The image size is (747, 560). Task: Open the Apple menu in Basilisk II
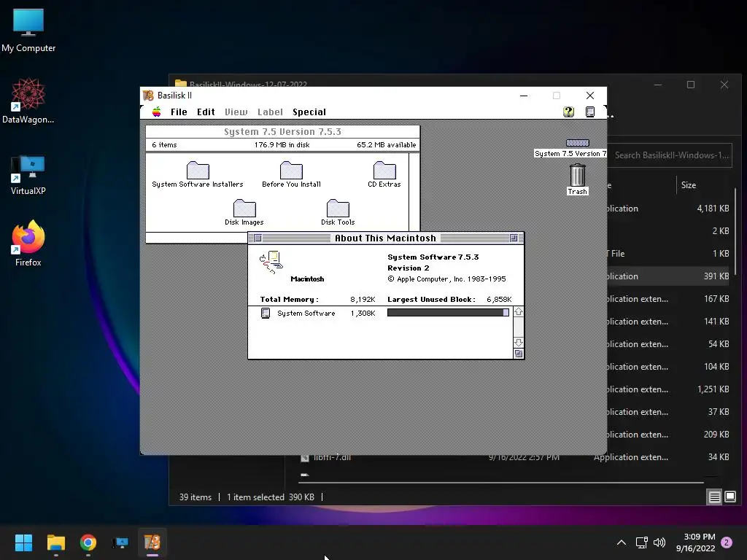pyautogui.click(x=156, y=112)
